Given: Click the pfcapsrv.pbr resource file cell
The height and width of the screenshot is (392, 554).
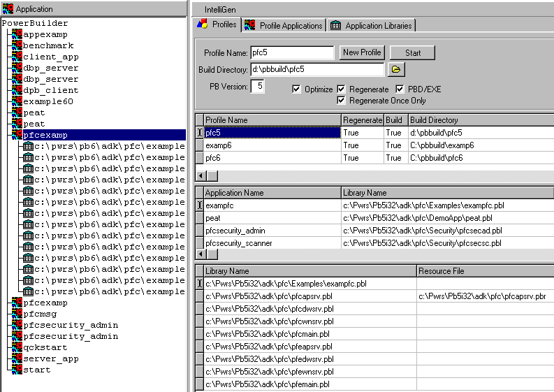Looking at the screenshot, I should tap(486, 296).
